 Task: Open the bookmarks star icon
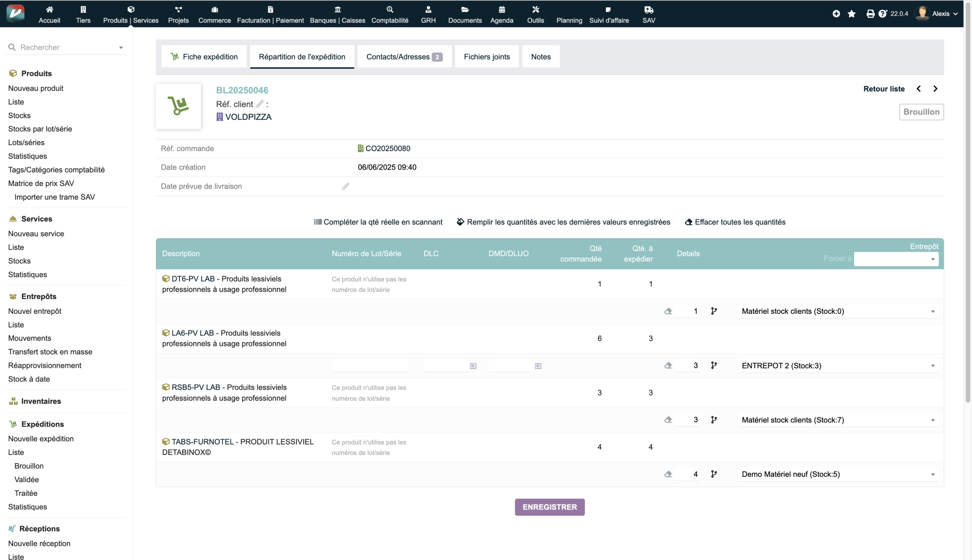[x=852, y=14]
